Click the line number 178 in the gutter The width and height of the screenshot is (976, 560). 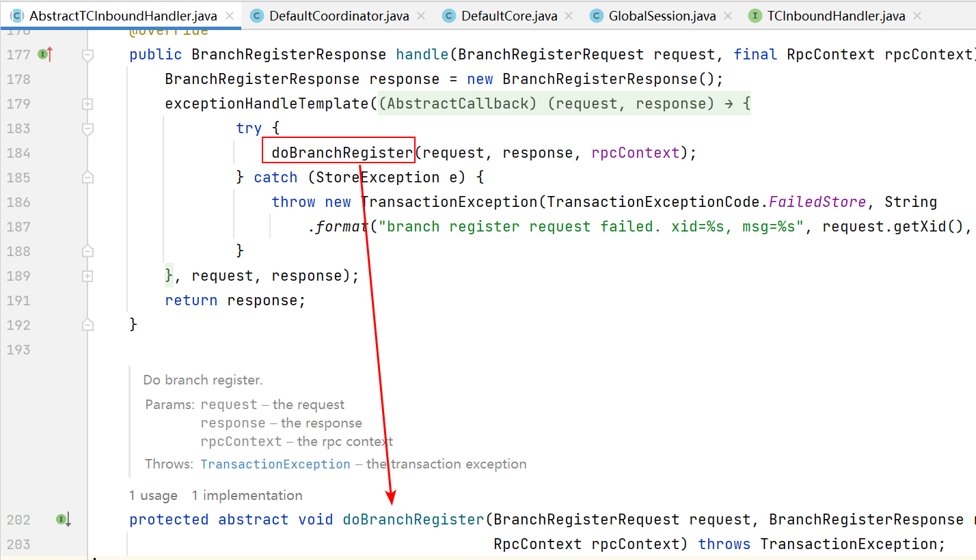[18, 79]
